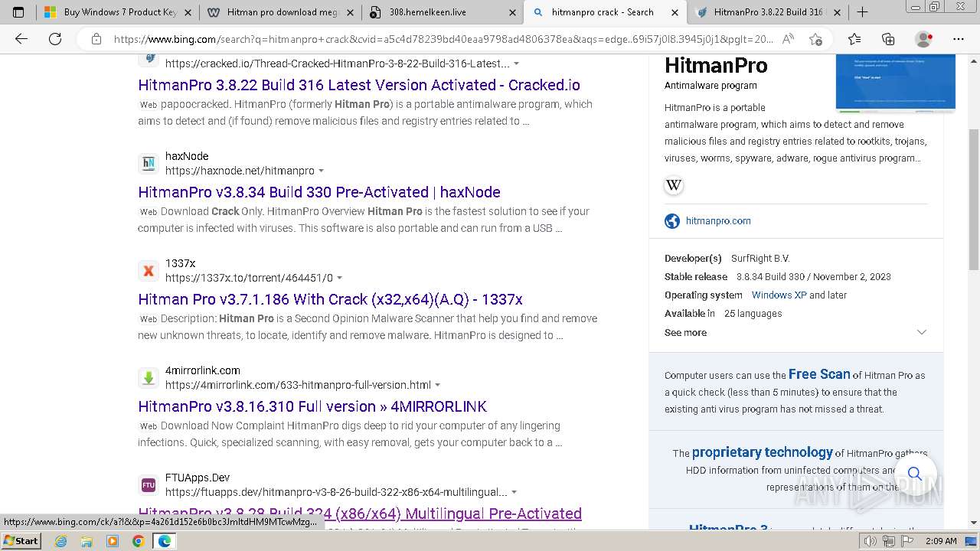This screenshot has width=980, height=551.
Task: Expand the 1337x.to URL dropdown
Action: click(x=339, y=278)
